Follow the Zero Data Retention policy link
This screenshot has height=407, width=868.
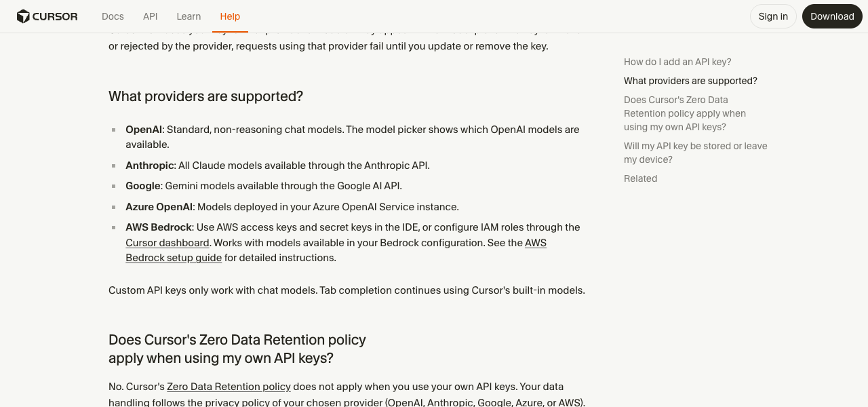coord(229,387)
